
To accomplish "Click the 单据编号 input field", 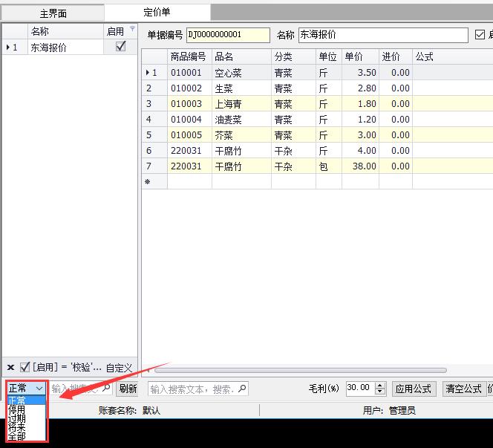I will coord(228,35).
